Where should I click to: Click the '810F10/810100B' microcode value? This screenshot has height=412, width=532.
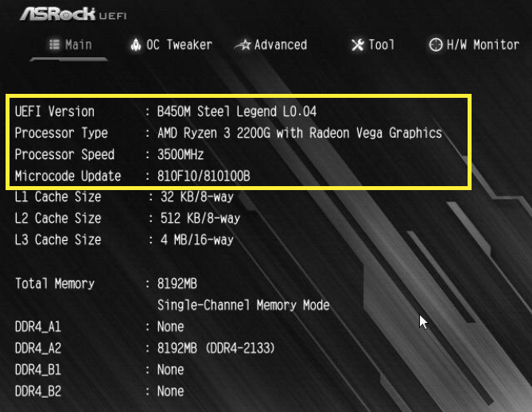(x=204, y=176)
